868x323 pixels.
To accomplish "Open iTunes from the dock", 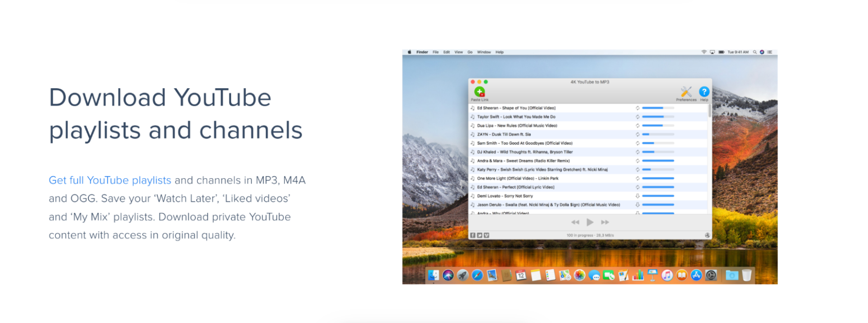I will coord(667,275).
